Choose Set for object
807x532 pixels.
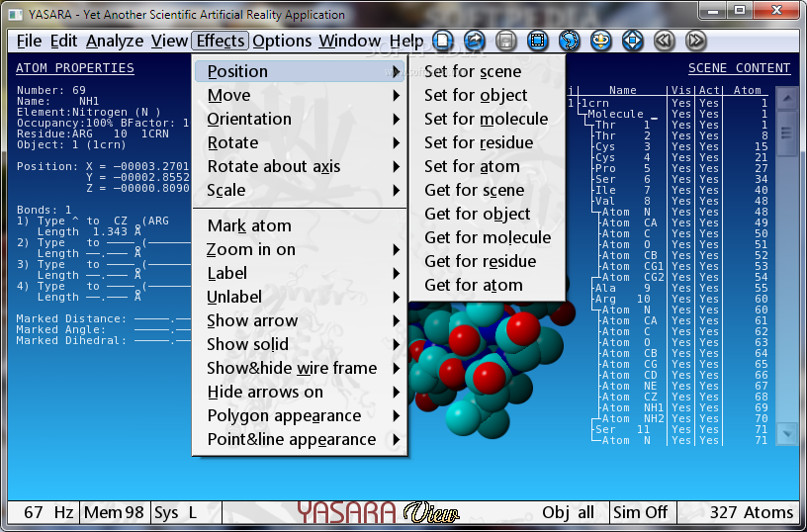(488, 95)
